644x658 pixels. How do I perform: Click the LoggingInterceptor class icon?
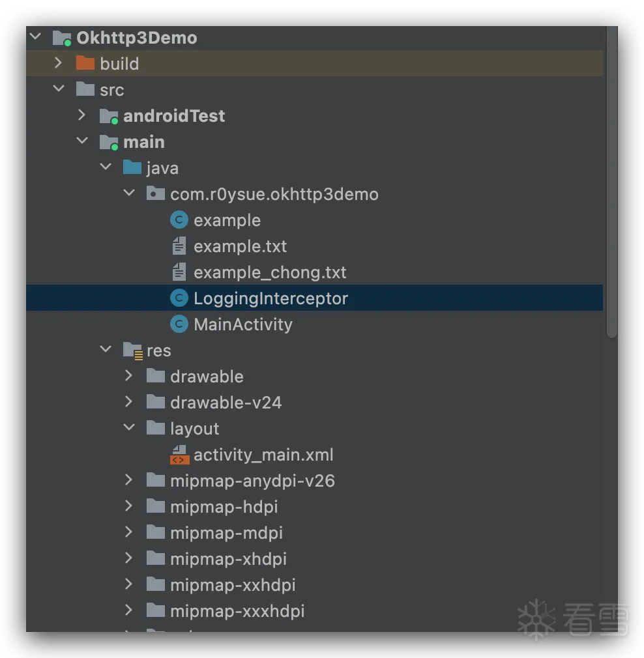pyautogui.click(x=179, y=298)
